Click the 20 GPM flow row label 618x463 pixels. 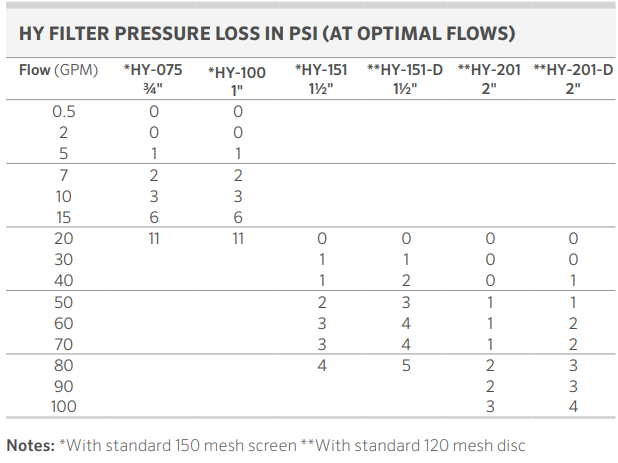64,239
